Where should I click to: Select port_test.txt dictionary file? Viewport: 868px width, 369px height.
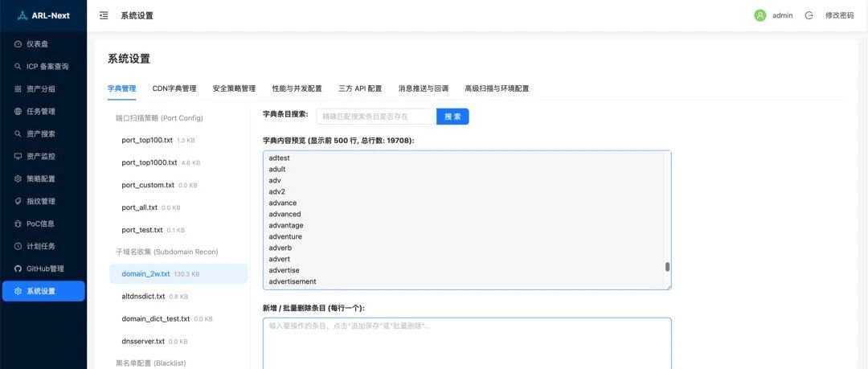[x=178, y=229]
